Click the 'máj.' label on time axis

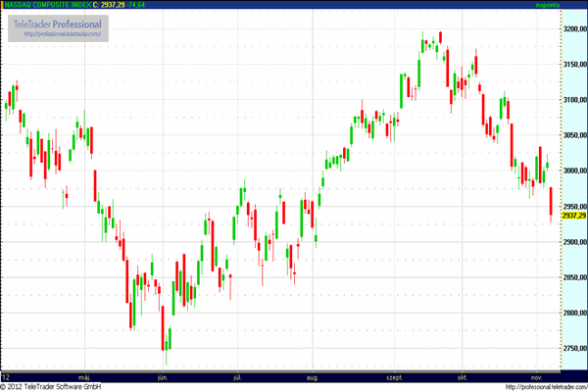pos(85,376)
